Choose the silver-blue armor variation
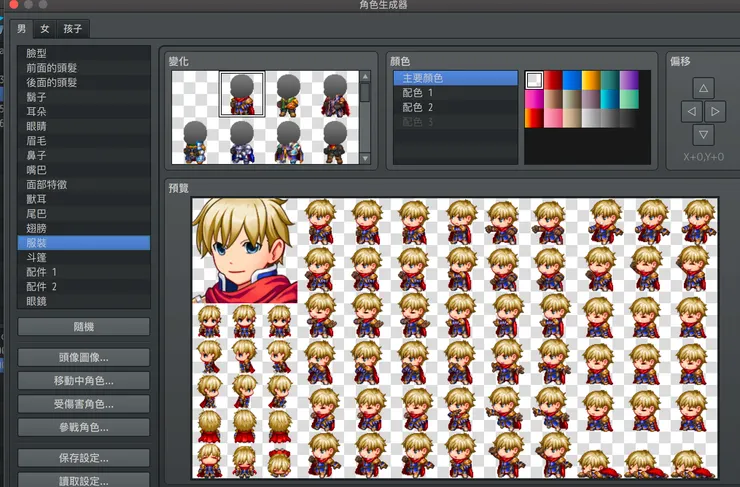The height and width of the screenshot is (487, 740). click(x=242, y=141)
